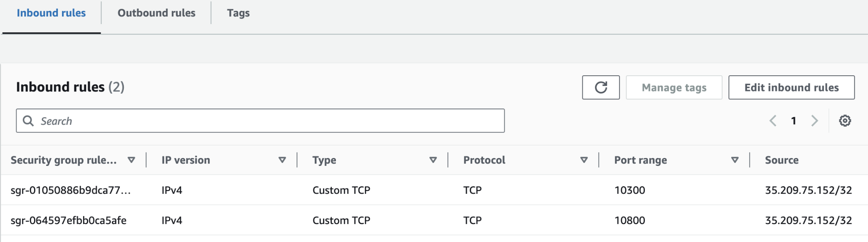Go to next page arrow
Viewport: 868px width, 242px height.
[814, 121]
